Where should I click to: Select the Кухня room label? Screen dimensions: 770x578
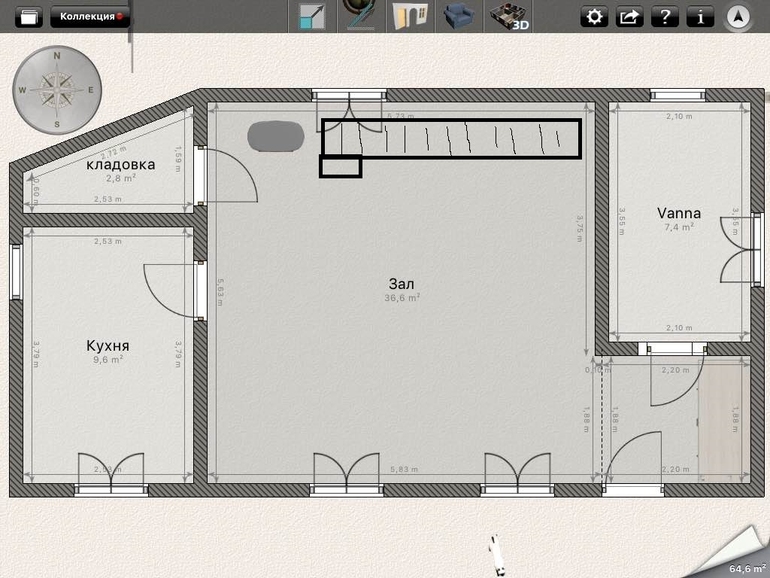click(x=107, y=346)
